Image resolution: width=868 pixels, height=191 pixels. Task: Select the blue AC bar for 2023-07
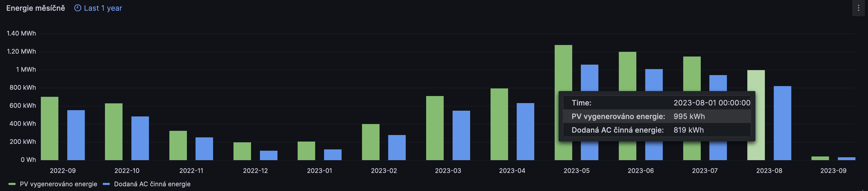(x=718, y=83)
